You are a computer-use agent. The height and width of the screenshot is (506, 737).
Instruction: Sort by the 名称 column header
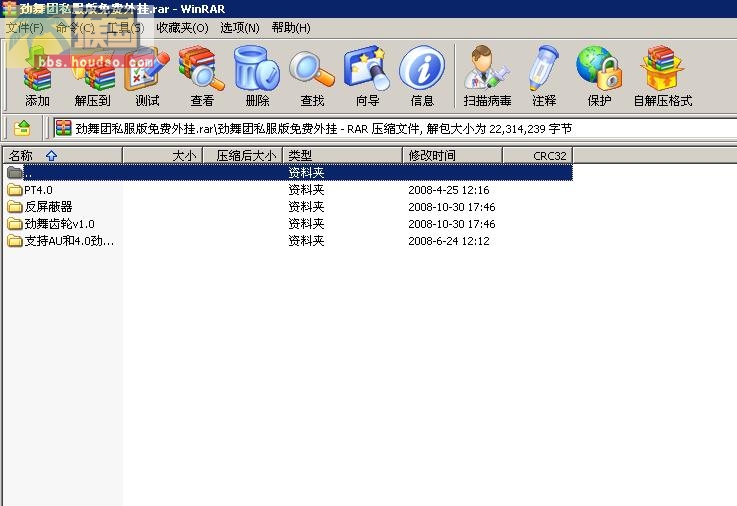pyautogui.click(x=63, y=156)
